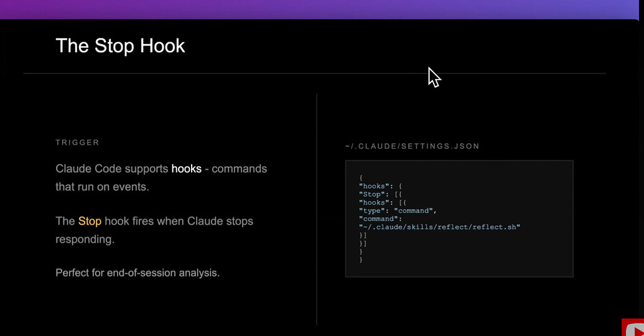Click the reflect.sh path string in code
This screenshot has height=336, width=644.
tap(439, 227)
